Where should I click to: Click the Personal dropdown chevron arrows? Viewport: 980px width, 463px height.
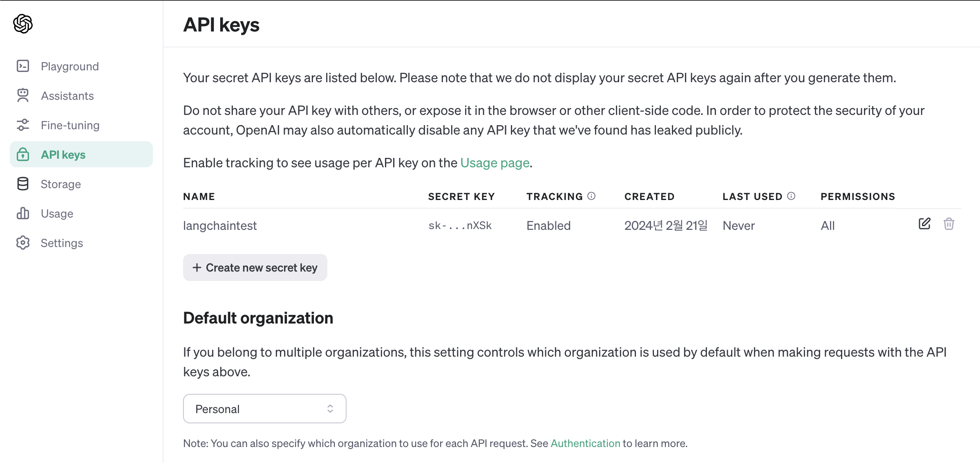(330, 409)
